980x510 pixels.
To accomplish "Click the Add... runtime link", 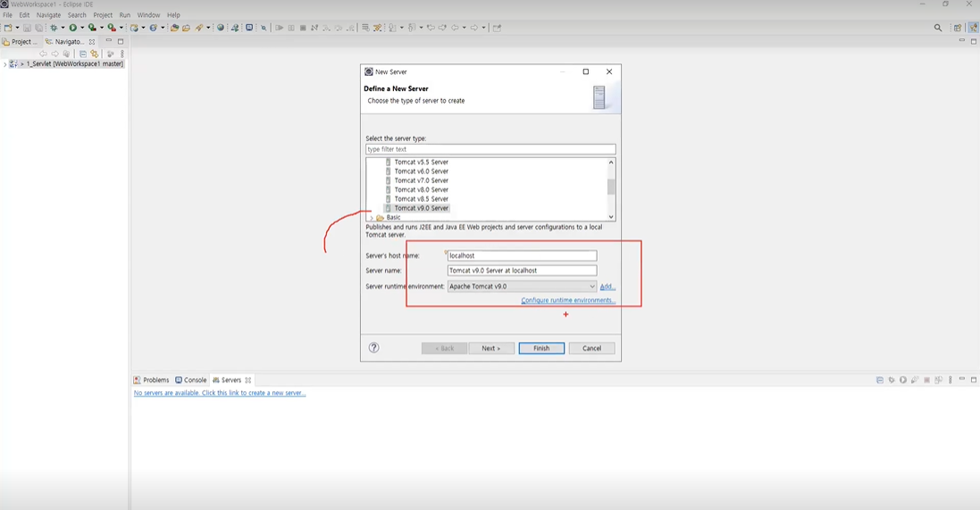I will pos(607,286).
